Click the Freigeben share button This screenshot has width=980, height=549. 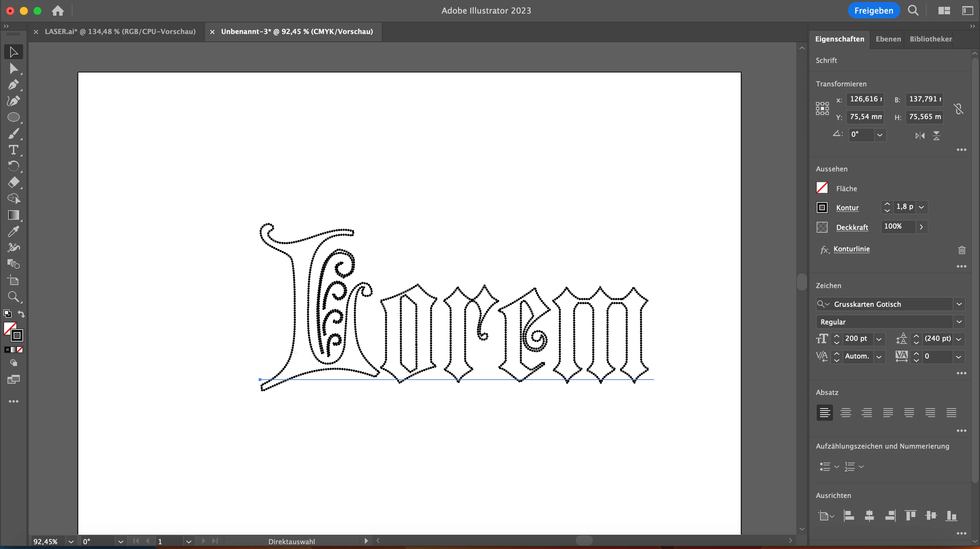tap(873, 11)
